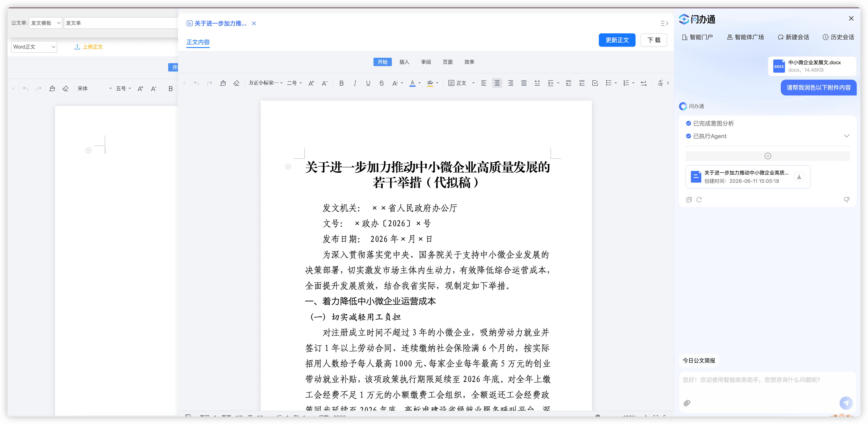Copy the 问办通 response
The width and height of the screenshot is (868, 424).
(689, 199)
